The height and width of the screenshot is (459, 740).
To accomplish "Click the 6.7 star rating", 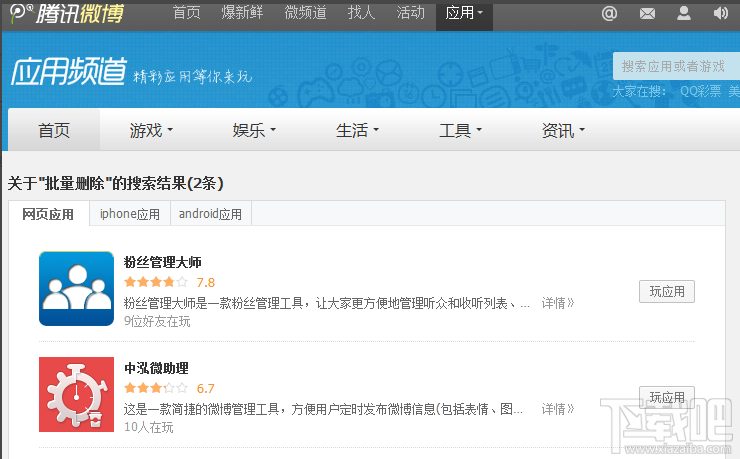I will [169, 389].
